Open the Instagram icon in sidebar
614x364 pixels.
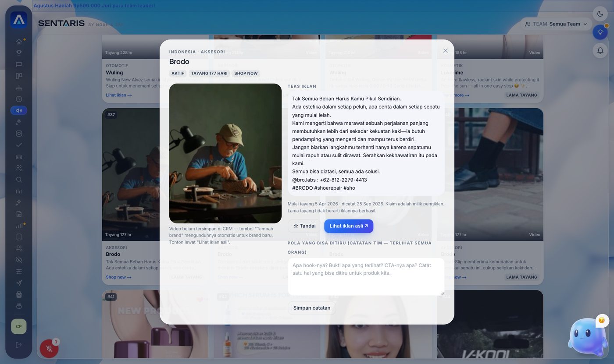pos(19,134)
